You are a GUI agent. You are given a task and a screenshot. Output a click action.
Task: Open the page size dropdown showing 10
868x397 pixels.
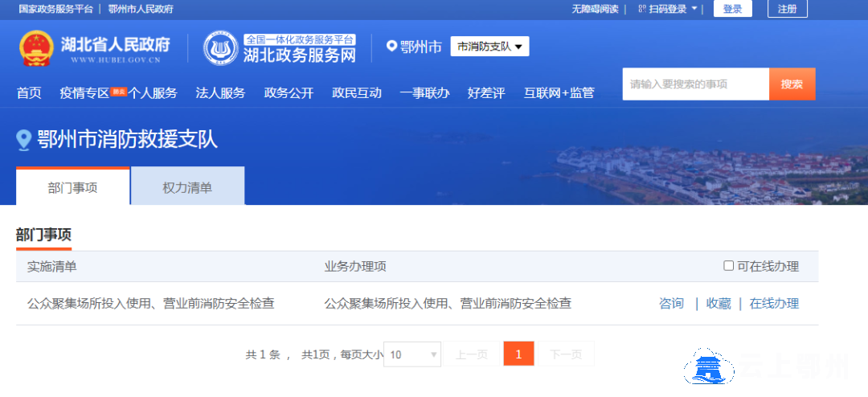coord(412,354)
